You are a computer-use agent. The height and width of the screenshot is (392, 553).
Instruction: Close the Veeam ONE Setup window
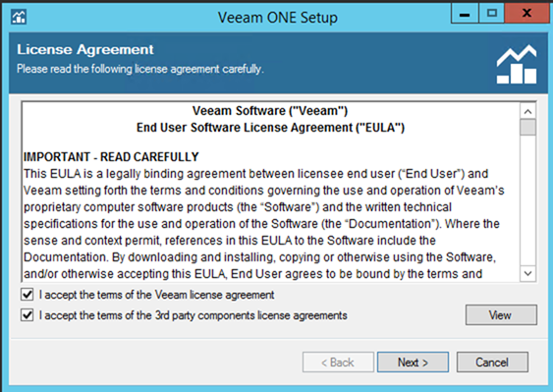[x=526, y=14]
